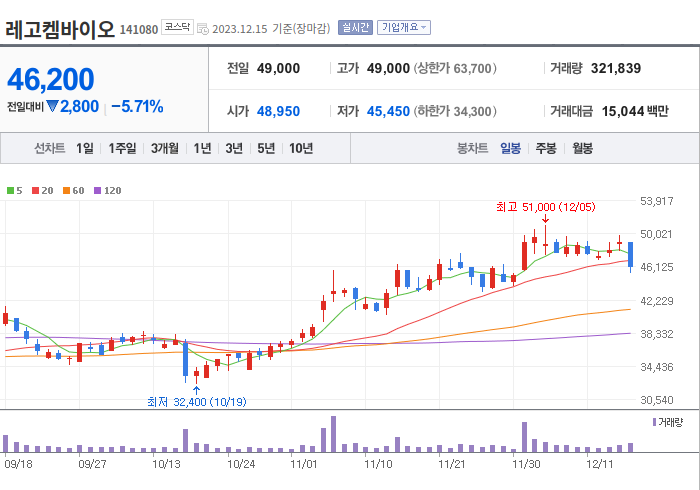Click the tallest volume bar in early November
This screenshot has height=490, width=700.
333,434
